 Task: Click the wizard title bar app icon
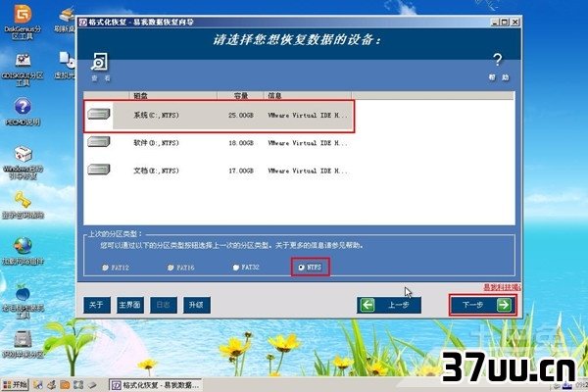coord(83,23)
